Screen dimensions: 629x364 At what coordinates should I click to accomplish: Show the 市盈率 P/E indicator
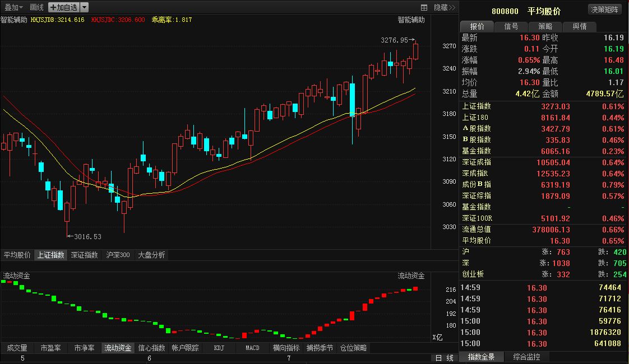[51, 348]
